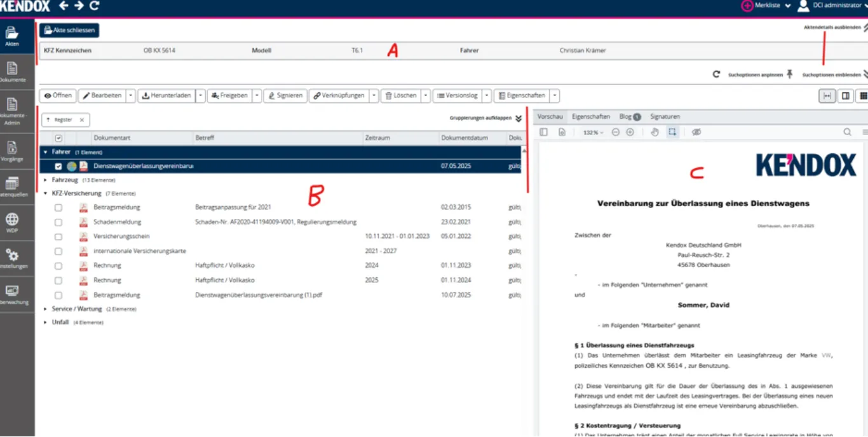Open the Akten section in the sidebar
This screenshot has width=868, height=437.
(x=12, y=36)
